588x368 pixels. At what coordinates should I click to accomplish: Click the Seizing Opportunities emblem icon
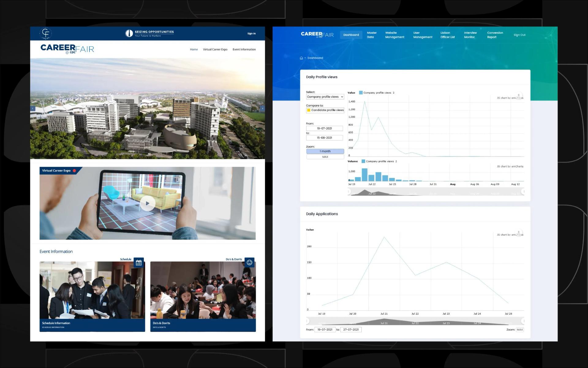pyautogui.click(x=129, y=33)
